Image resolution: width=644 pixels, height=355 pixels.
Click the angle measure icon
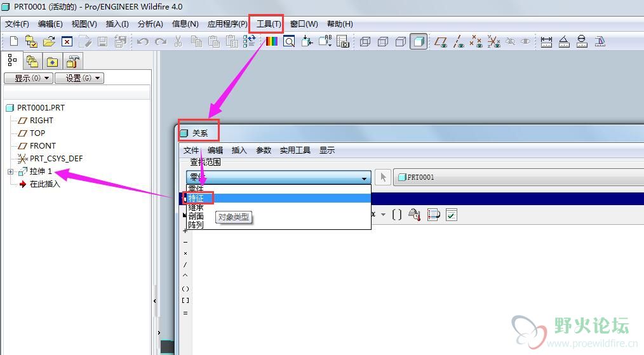pos(564,41)
